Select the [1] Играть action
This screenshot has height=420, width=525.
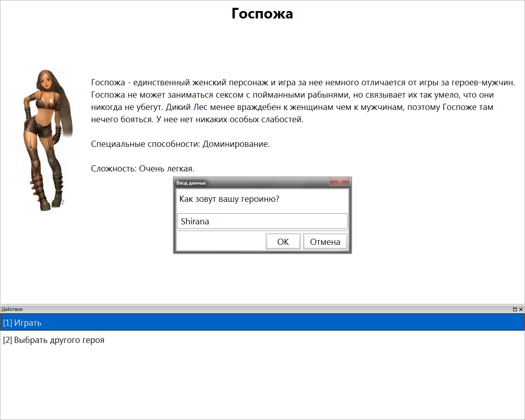tap(262, 323)
